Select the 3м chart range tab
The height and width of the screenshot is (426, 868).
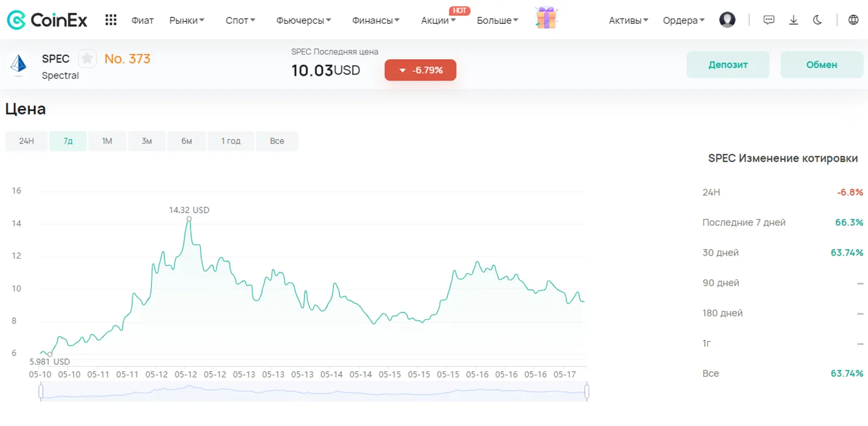point(146,141)
